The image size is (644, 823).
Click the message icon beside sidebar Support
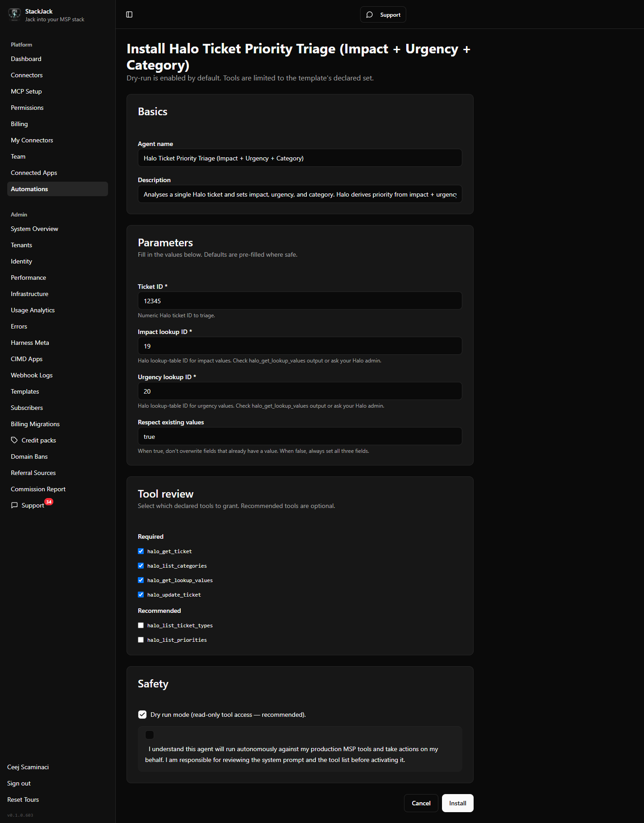pos(14,505)
